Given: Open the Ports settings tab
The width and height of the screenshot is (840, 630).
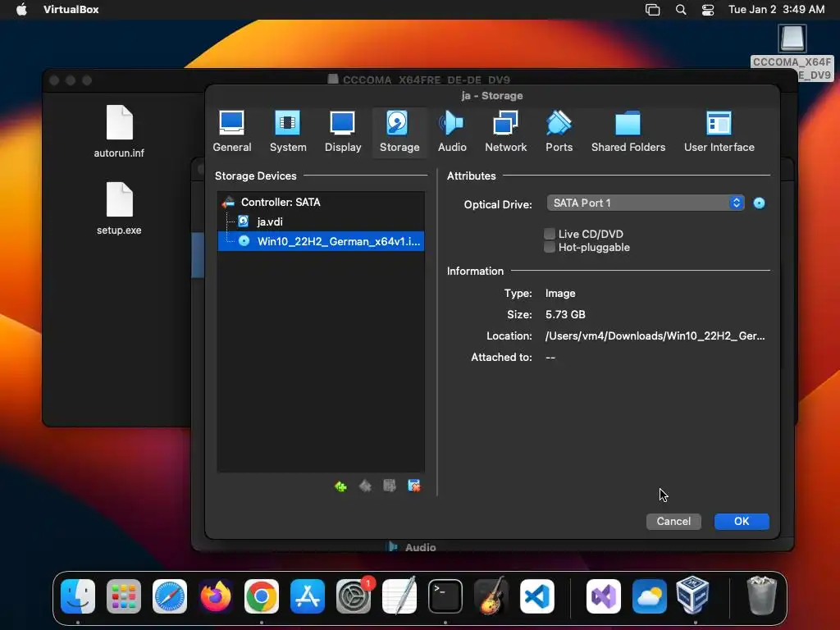Looking at the screenshot, I should pyautogui.click(x=559, y=132).
